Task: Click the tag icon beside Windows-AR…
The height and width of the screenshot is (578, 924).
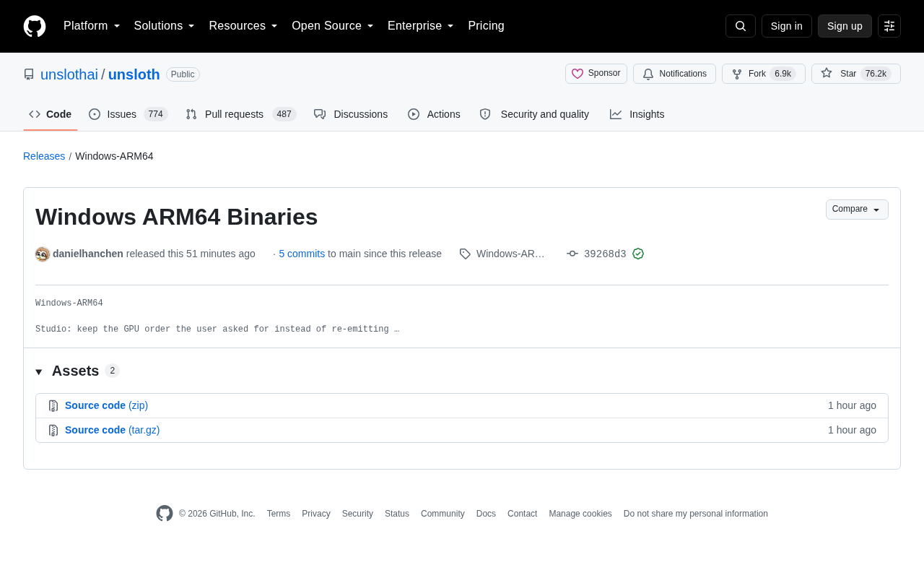Action: pos(465,254)
